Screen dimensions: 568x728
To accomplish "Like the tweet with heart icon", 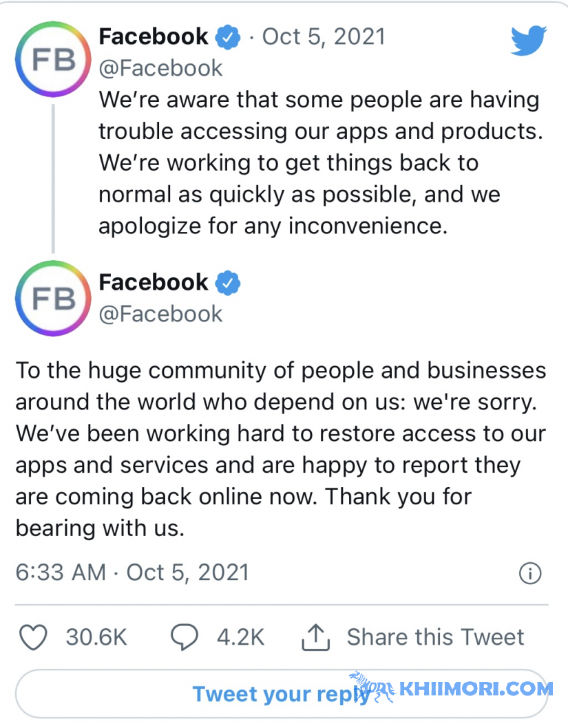I will tap(33, 637).
